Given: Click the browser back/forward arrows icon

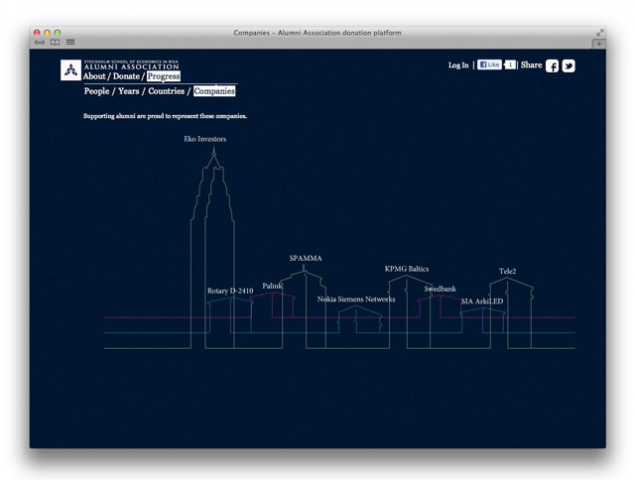Looking at the screenshot, I should click(39, 41).
